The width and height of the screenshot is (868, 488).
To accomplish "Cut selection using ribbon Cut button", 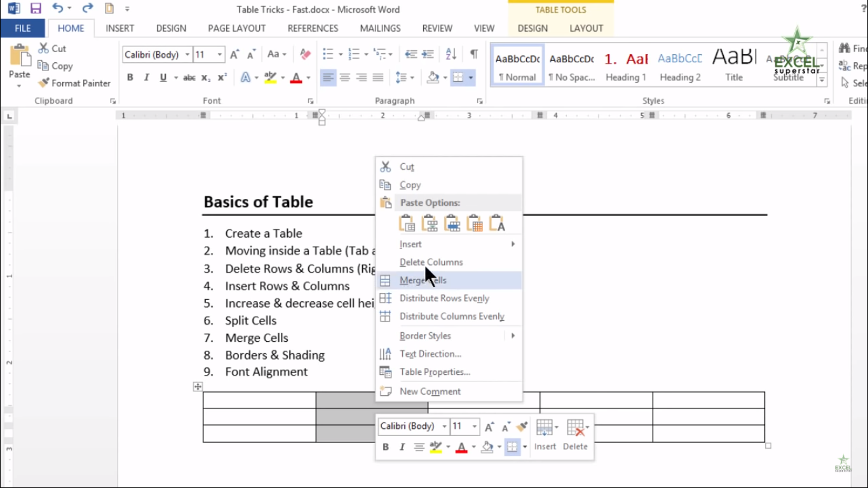I will pyautogui.click(x=52, y=48).
